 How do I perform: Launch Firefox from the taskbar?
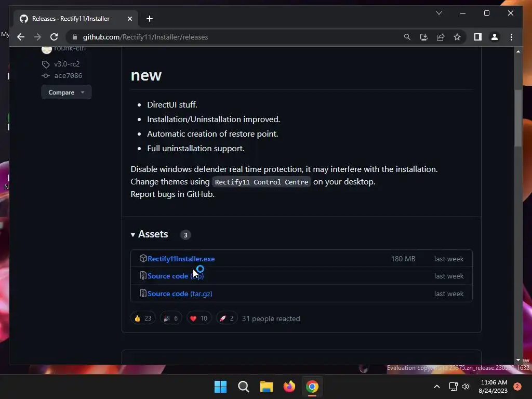tap(289, 387)
